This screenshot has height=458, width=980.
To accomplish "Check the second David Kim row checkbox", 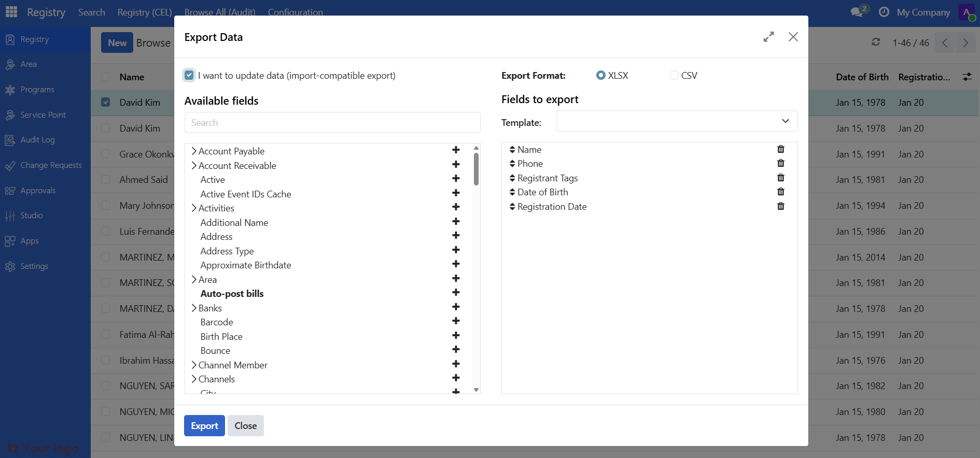I will tap(106, 128).
